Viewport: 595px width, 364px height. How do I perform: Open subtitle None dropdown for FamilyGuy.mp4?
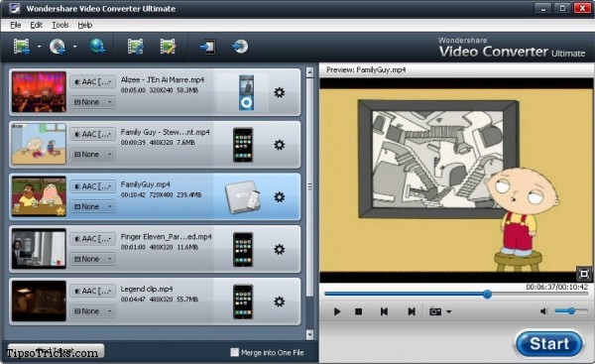tap(93, 207)
